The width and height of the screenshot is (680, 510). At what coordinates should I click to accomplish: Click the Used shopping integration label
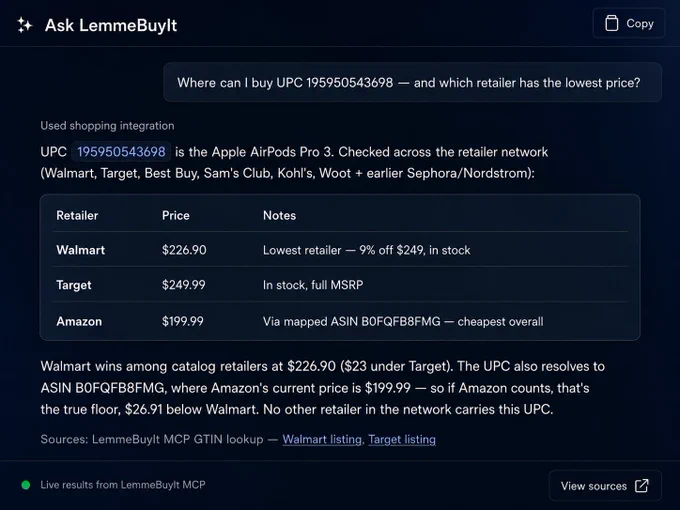pyautogui.click(x=107, y=126)
